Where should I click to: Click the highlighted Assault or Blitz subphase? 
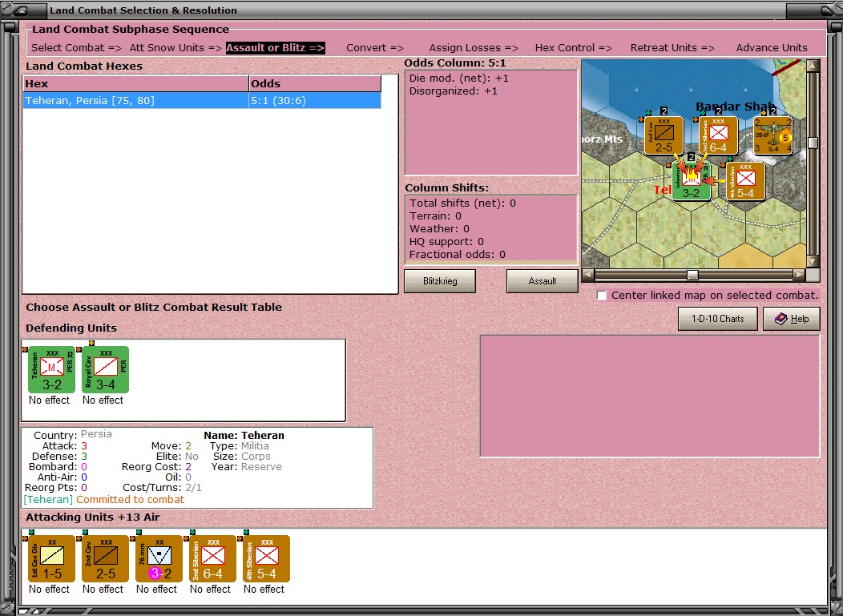276,48
